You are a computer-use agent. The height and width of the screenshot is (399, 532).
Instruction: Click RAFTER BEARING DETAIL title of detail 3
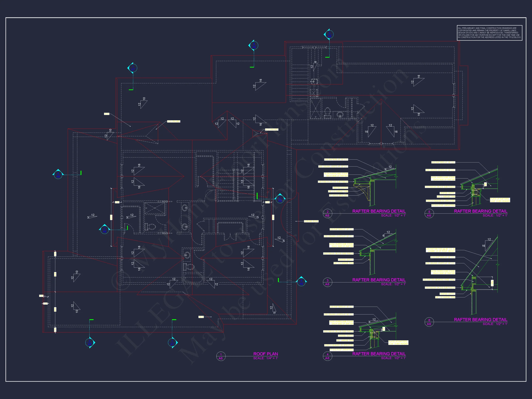click(x=379, y=280)
